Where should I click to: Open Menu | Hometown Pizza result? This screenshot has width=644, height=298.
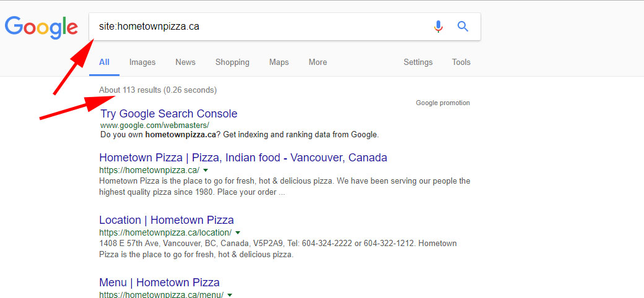[x=159, y=283]
